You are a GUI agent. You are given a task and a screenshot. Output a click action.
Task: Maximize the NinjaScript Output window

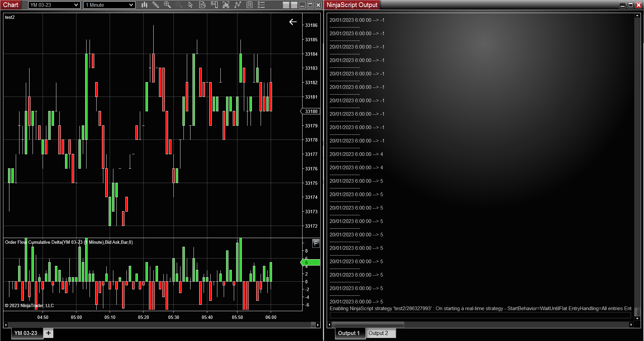[631, 5]
